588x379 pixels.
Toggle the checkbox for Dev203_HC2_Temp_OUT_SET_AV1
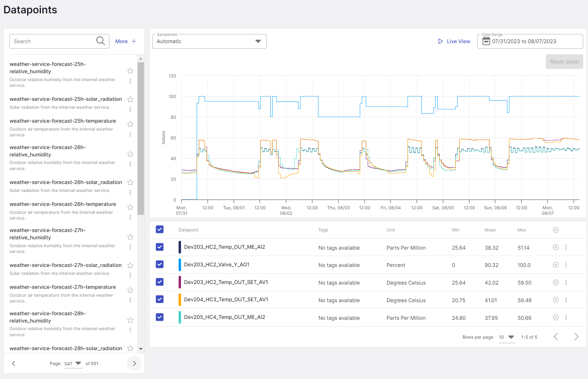(x=160, y=282)
